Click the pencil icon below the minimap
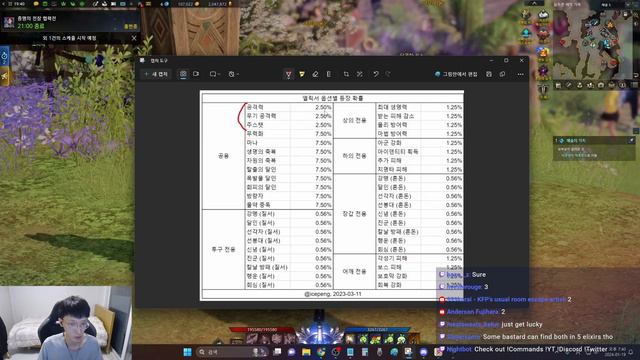 [x=569, y=85]
